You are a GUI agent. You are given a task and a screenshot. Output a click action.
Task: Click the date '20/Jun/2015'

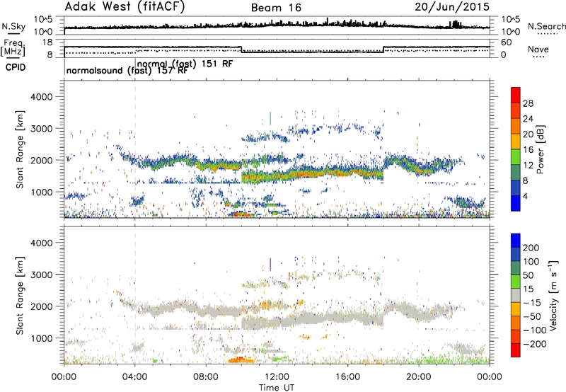(452, 7)
